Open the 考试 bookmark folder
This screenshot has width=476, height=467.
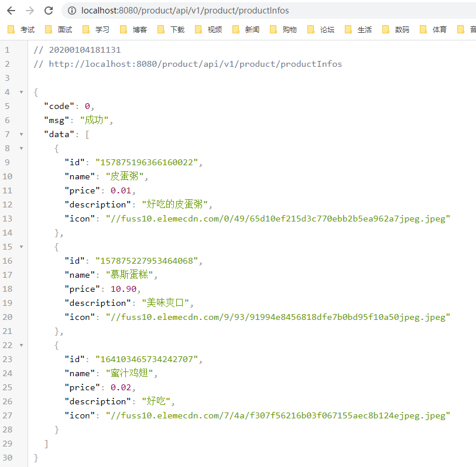pyautogui.click(x=21, y=29)
